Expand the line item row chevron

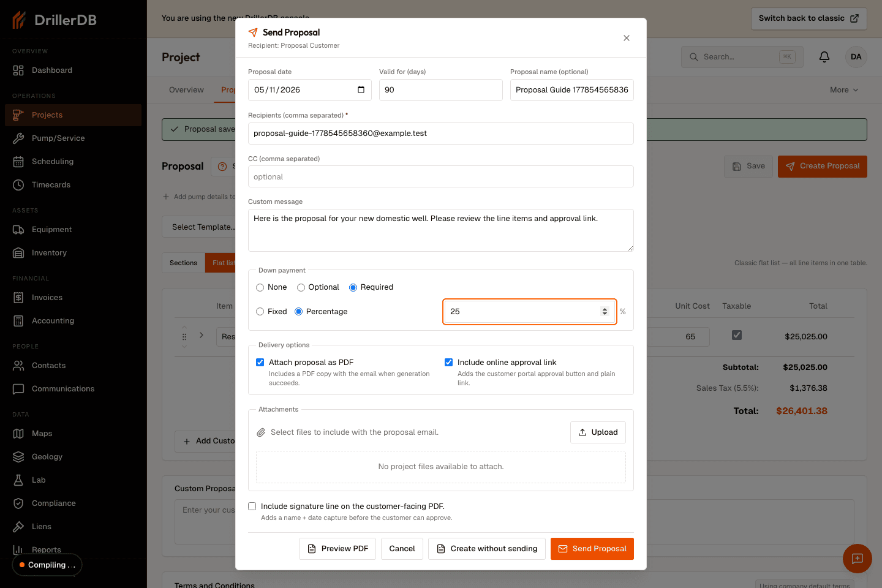[x=201, y=335]
